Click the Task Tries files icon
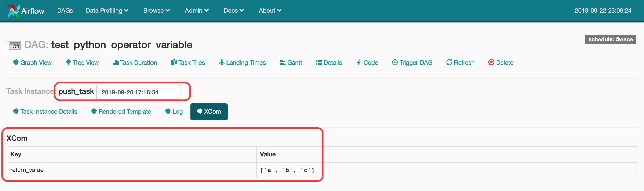 pyautogui.click(x=174, y=62)
